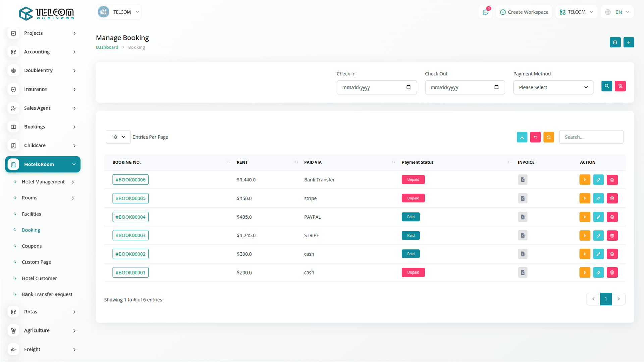Open the Payment Method dropdown
The width and height of the screenshot is (644, 362).
553,87
